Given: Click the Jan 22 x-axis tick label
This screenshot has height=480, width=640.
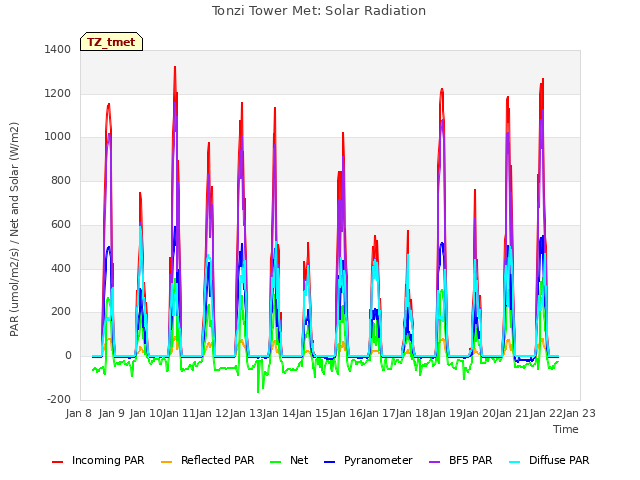Looking at the screenshot, I should click(x=546, y=413).
